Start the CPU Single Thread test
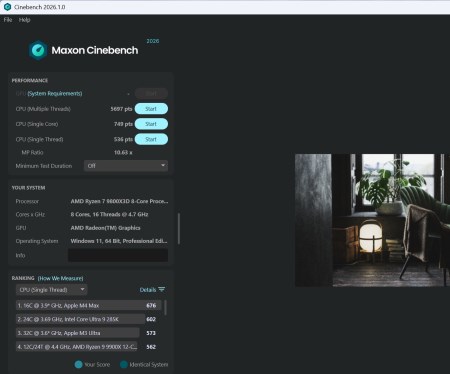 point(151,139)
